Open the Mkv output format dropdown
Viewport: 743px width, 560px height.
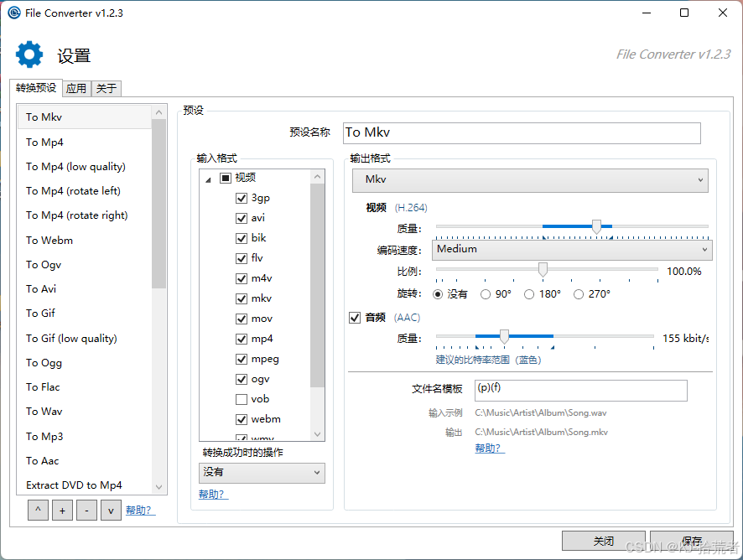(x=530, y=180)
